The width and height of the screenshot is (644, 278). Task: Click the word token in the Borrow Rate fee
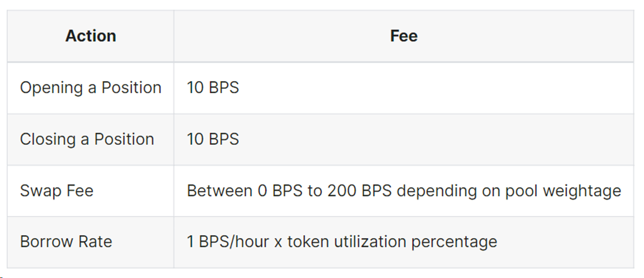click(x=308, y=242)
